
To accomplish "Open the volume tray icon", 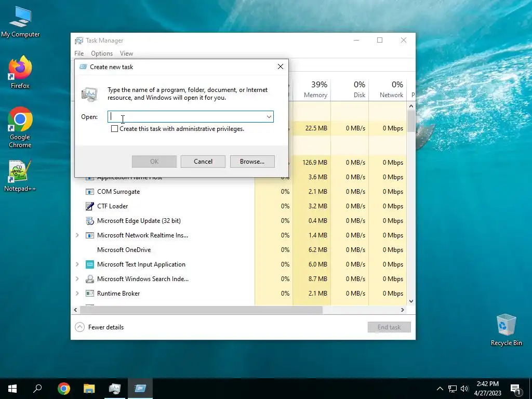I will [x=464, y=389].
